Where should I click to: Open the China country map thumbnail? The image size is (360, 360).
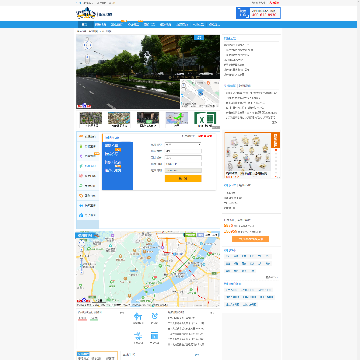coord(177,119)
